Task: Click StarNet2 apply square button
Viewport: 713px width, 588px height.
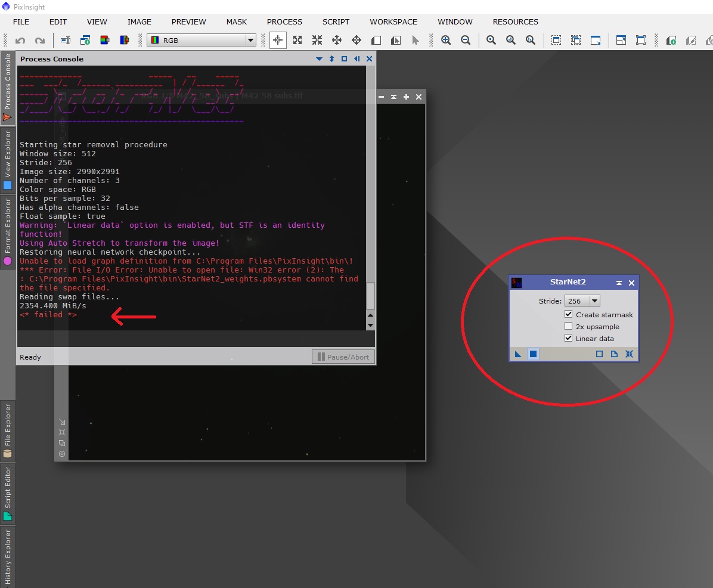Action: pos(534,354)
